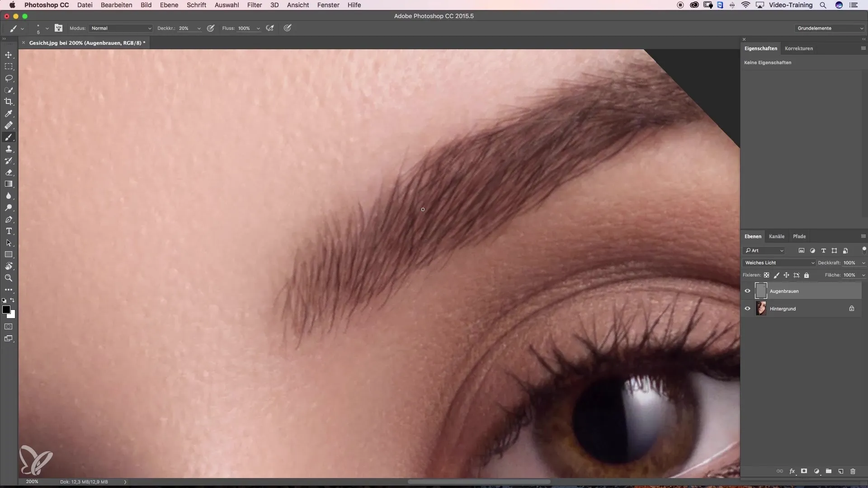The width and height of the screenshot is (868, 488).
Task: Select the Healing Brush tool
Action: (x=9, y=125)
